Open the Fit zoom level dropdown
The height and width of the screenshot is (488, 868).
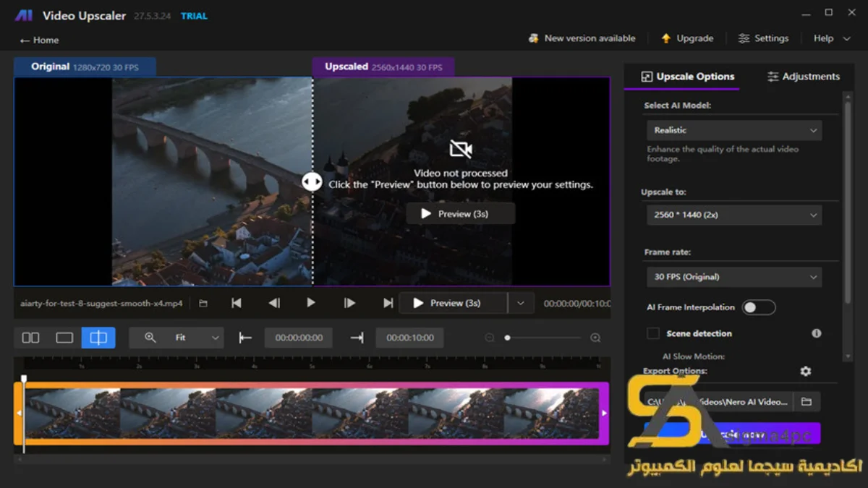pyautogui.click(x=196, y=338)
